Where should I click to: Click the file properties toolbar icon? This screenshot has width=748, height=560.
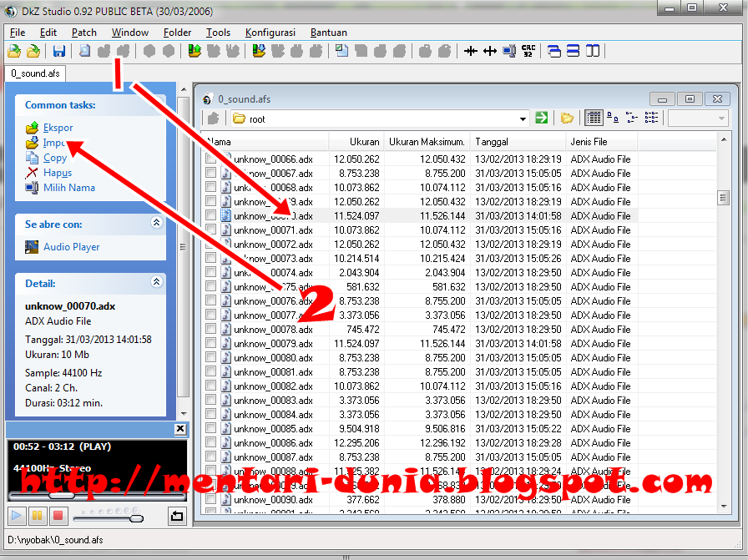[x=341, y=51]
